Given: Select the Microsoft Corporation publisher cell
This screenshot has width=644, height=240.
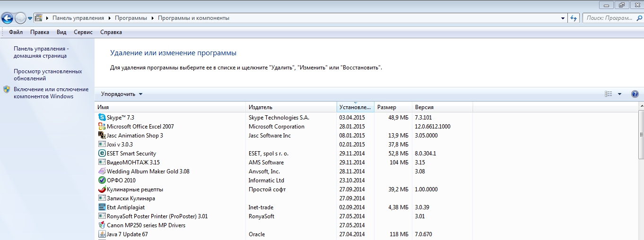Looking at the screenshot, I should tap(277, 126).
